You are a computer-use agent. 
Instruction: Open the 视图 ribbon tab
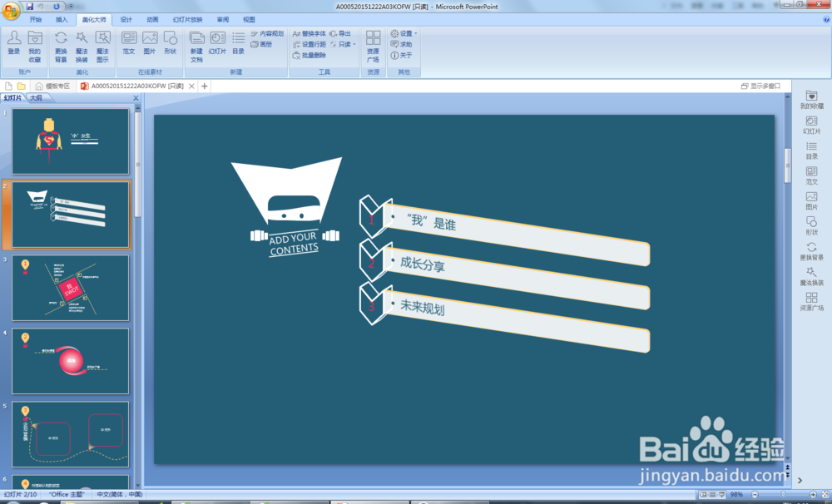coord(249,20)
